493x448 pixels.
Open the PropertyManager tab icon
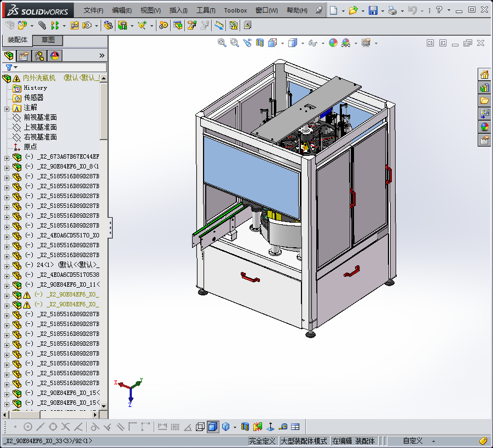[x=24, y=56]
